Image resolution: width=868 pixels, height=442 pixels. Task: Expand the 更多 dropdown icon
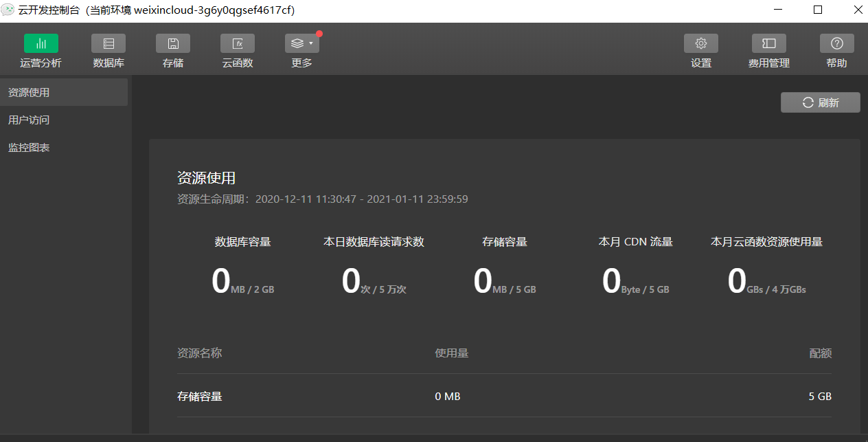point(302,43)
